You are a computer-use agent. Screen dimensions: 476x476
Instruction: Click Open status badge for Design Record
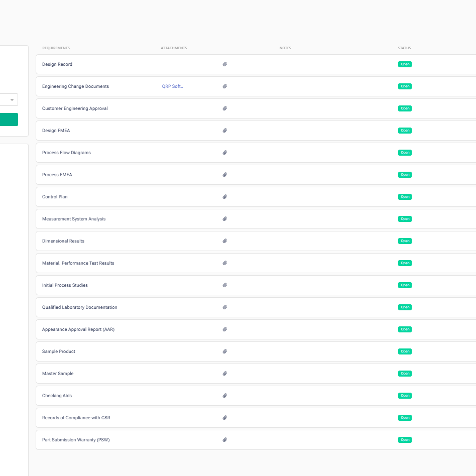405,64
